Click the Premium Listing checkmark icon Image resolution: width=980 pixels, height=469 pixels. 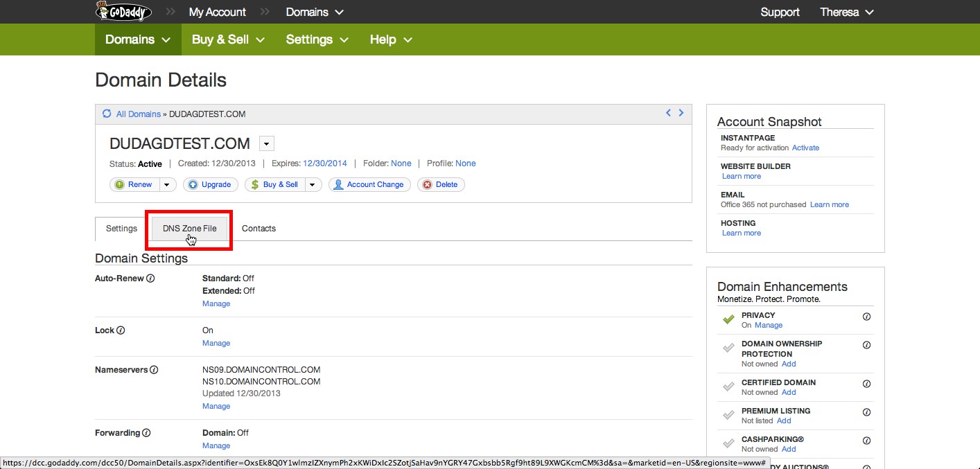coord(728,415)
